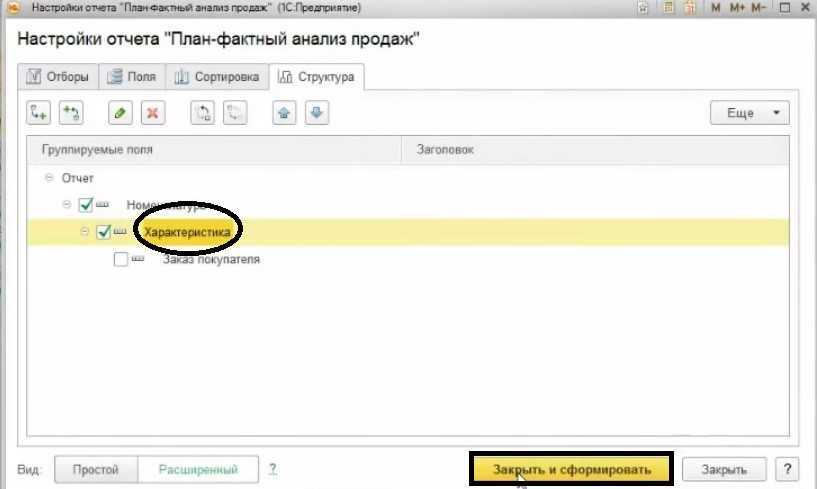The width and height of the screenshot is (817, 489).
Task: Click the add grouping icon in toolbar
Action: [37, 113]
